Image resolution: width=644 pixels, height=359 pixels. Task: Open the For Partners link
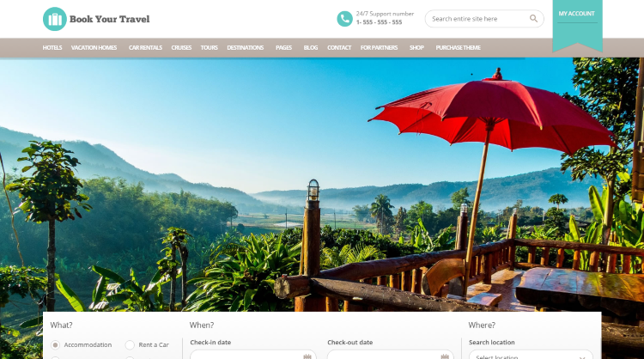pos(379,47)
